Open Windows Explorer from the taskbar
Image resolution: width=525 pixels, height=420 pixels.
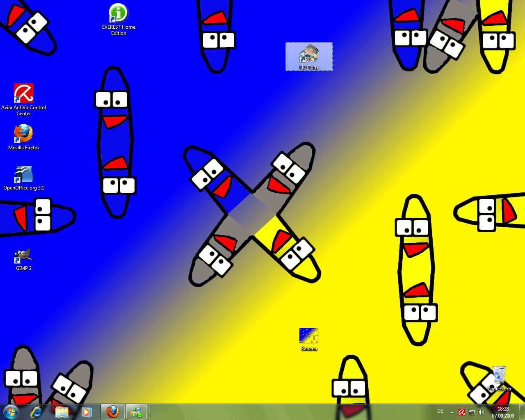pyautogui.click(x=62, y=412)
